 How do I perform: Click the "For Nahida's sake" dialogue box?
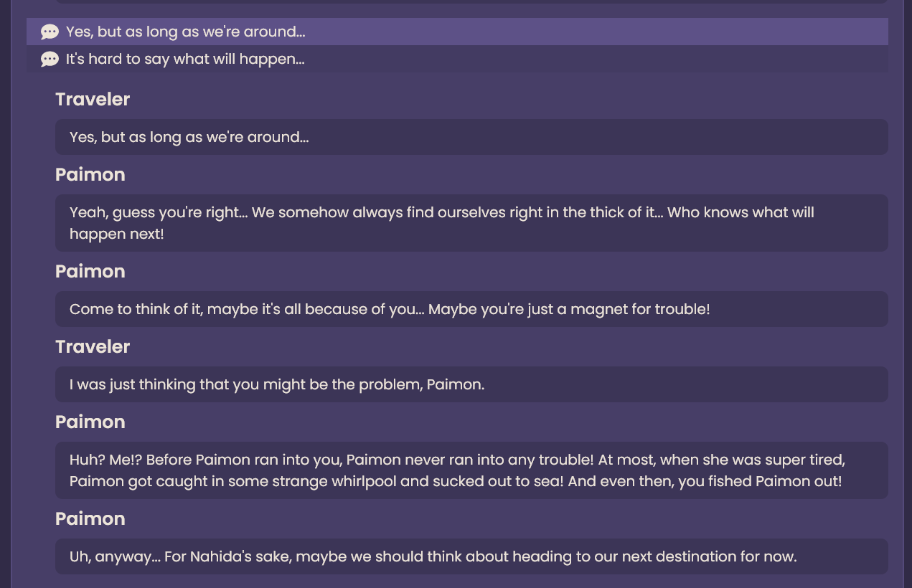(x=471, y=556)
